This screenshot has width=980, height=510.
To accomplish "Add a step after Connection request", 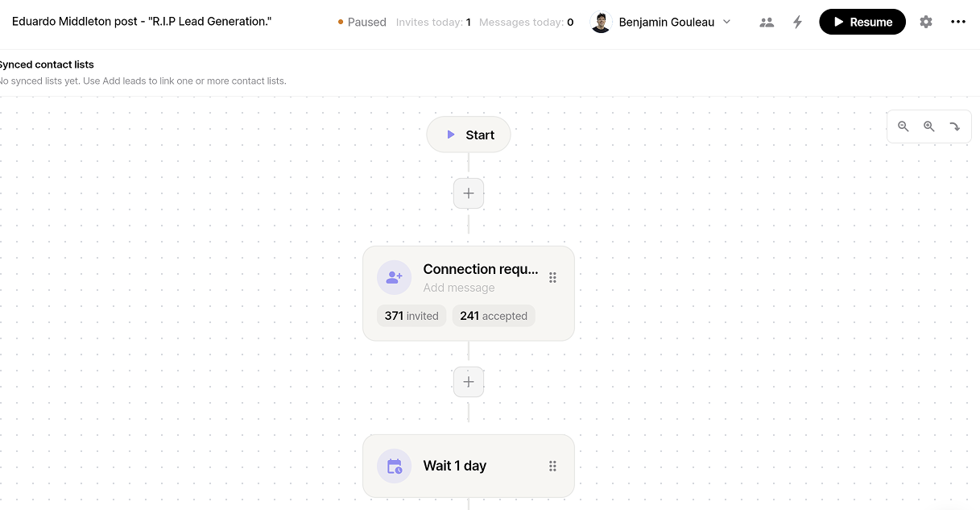I will coord(469,382).
